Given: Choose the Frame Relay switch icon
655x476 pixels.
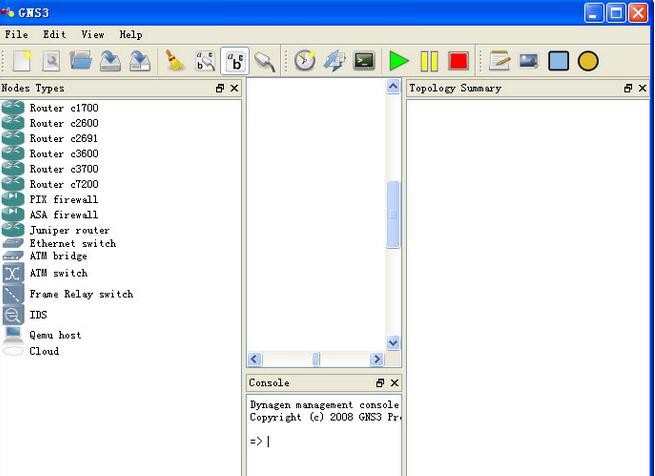Looking at the screenshot, I should pyautogui.click(x=13, y=294).
